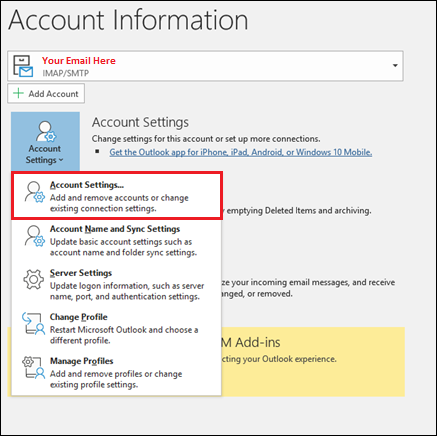437x436 pixels.
Task: Click the Account Settings section heading
Action: click(140, 122)
